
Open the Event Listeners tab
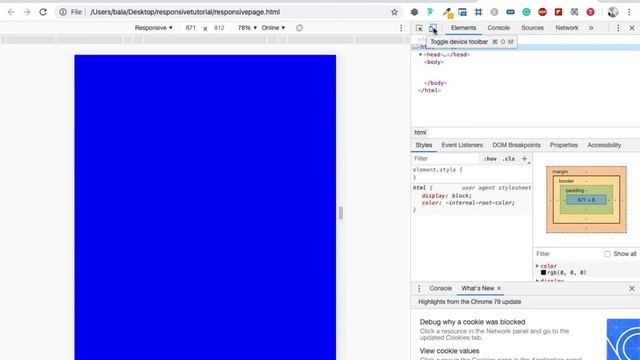(x=462, y=145)
